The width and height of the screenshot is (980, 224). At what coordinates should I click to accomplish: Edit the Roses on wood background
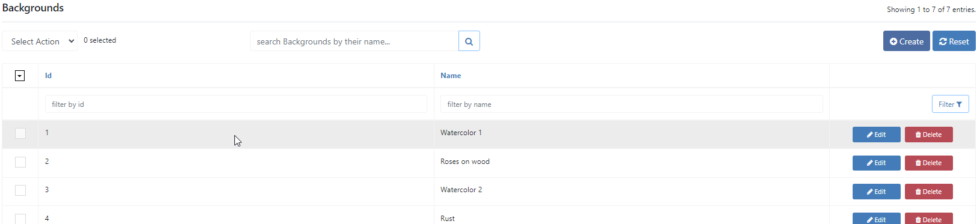tap(876, 163)
